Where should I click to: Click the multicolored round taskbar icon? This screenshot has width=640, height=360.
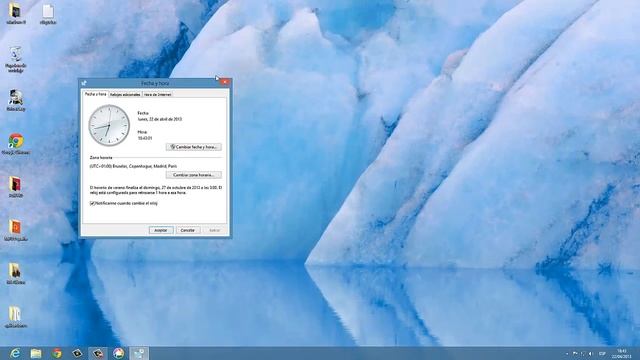118,353
